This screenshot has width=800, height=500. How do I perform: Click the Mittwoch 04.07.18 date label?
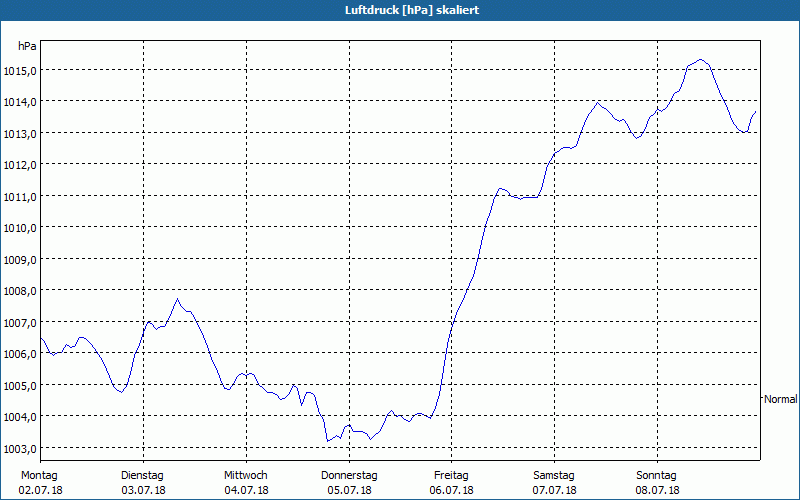(245, 482)
